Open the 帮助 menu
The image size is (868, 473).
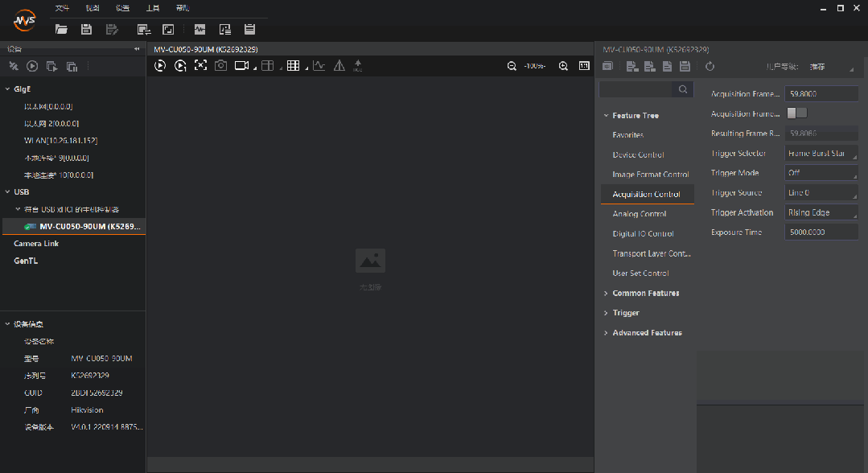[183, 8]
